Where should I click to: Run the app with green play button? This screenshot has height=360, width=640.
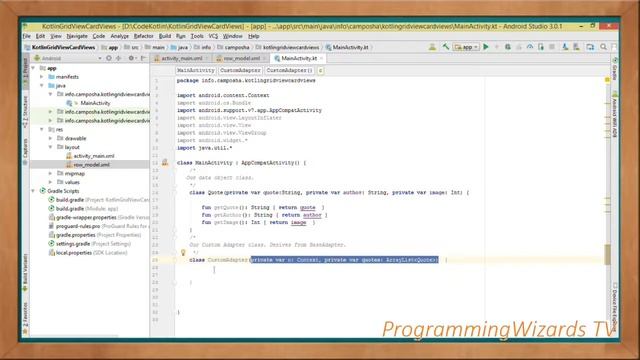coord(486,47)
